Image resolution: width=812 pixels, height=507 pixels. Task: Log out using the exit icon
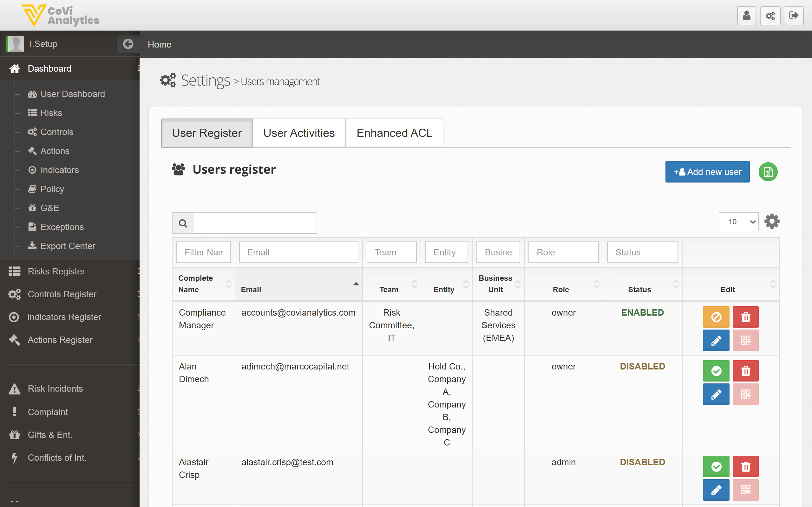tap(794, 16)
